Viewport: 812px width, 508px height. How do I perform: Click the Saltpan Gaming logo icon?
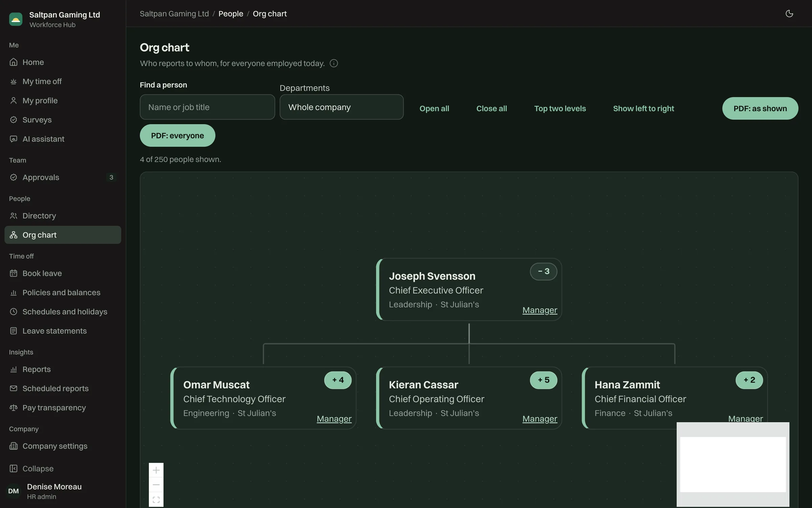[16, 19]
